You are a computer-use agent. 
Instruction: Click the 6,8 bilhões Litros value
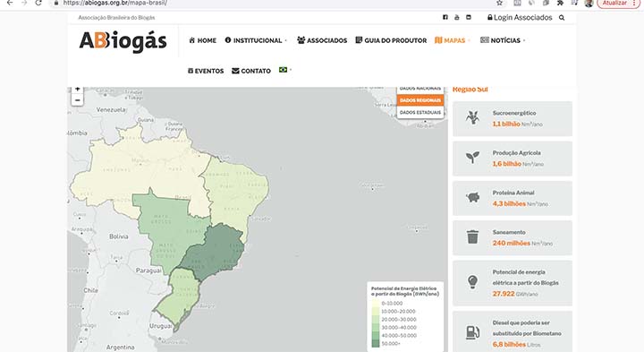click(517, 344)
